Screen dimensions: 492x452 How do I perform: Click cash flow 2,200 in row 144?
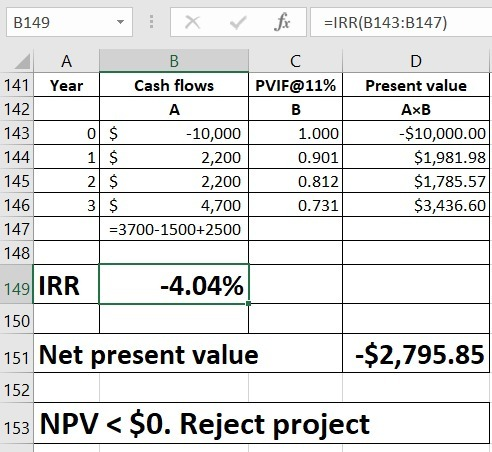coord(174,157)
